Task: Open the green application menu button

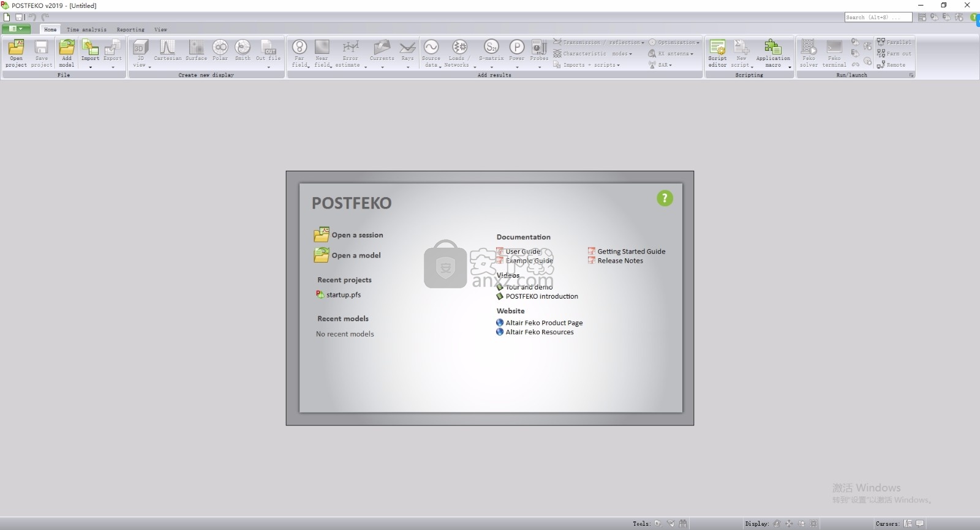Action: [x=16, y=29]
